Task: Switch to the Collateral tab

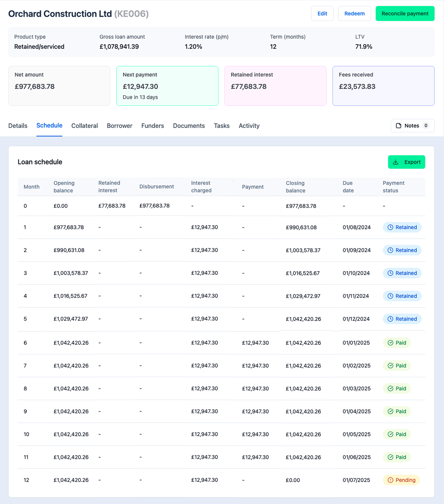Action: click(84, 126)
